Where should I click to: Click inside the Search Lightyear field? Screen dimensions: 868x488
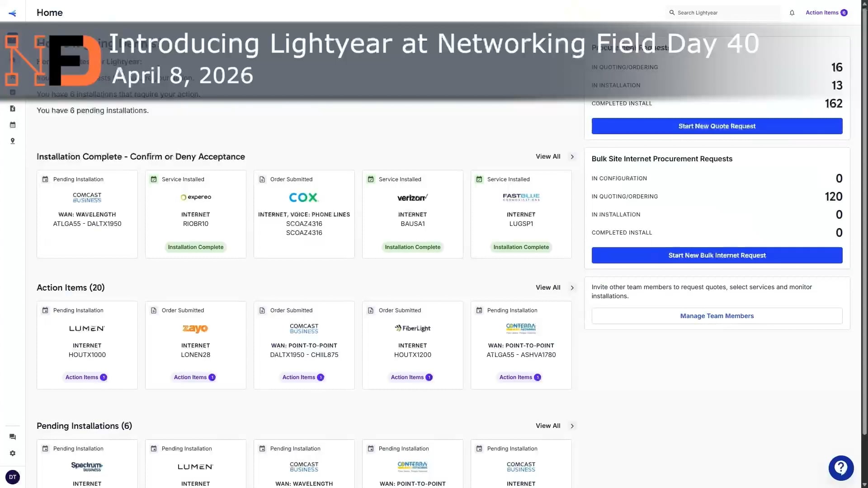[723, 13]
